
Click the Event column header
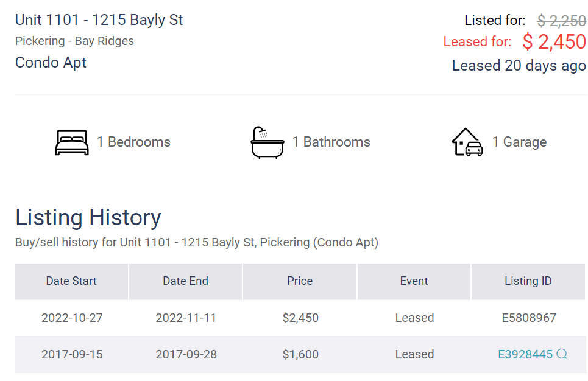click(x=414, y=281)
